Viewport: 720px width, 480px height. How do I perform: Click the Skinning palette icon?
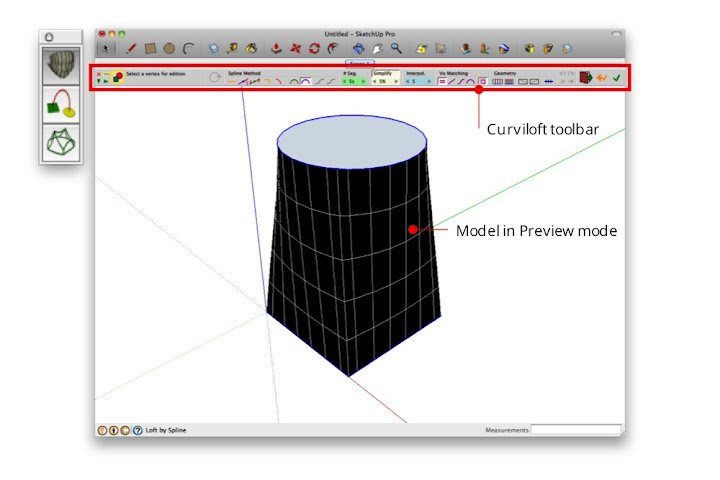tap(62, 142)
